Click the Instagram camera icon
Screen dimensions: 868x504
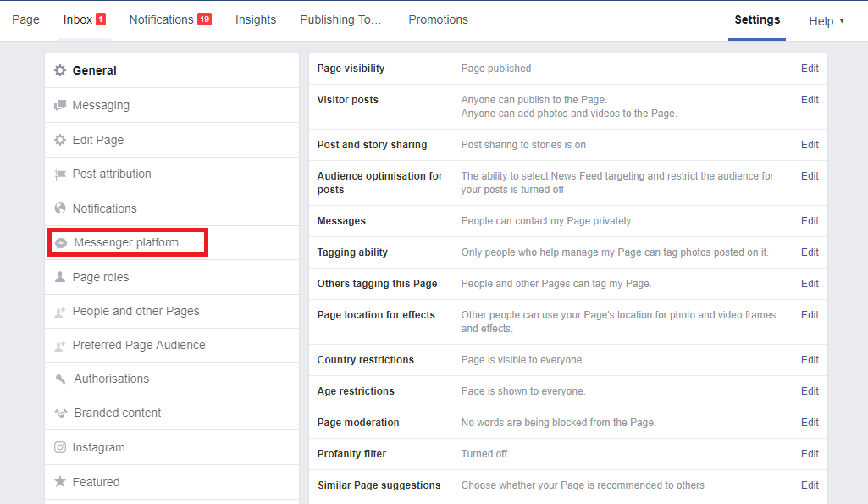60,447
